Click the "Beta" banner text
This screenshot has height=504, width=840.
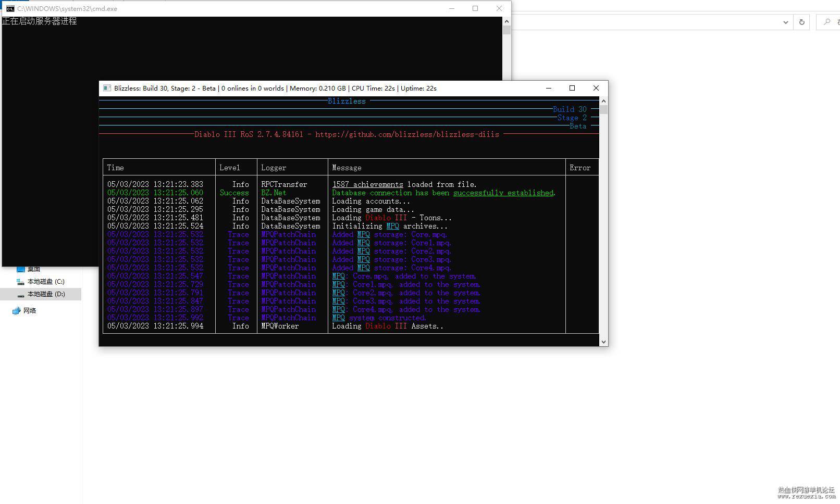(x=578, y=126)
